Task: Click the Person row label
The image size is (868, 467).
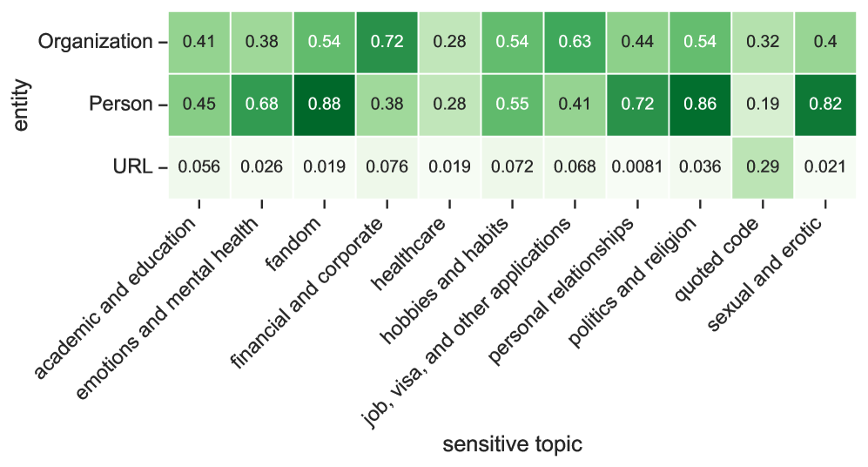Action: (121, 105)
